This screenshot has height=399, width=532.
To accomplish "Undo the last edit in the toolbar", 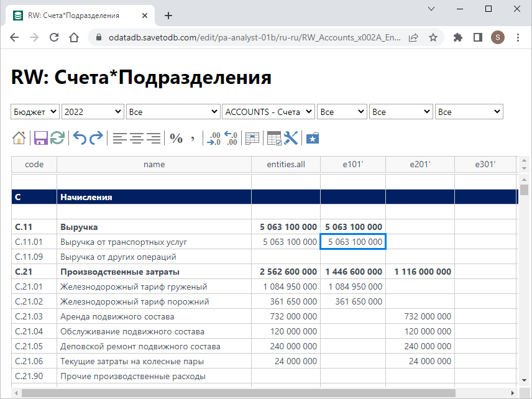I will [x=80, y=138].
